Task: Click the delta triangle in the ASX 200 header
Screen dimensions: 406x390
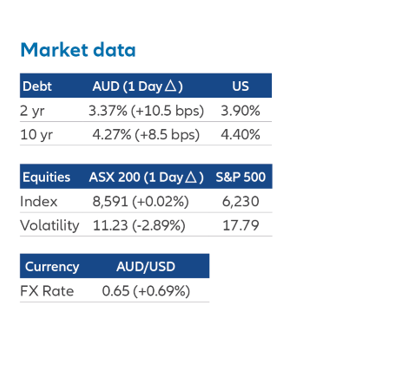Action: click(x=191, y=176)
